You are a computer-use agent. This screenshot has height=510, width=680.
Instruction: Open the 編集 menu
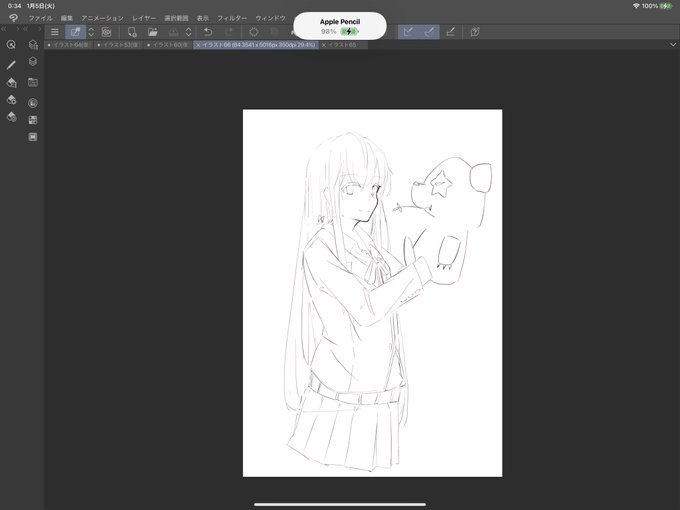[67, 18]
